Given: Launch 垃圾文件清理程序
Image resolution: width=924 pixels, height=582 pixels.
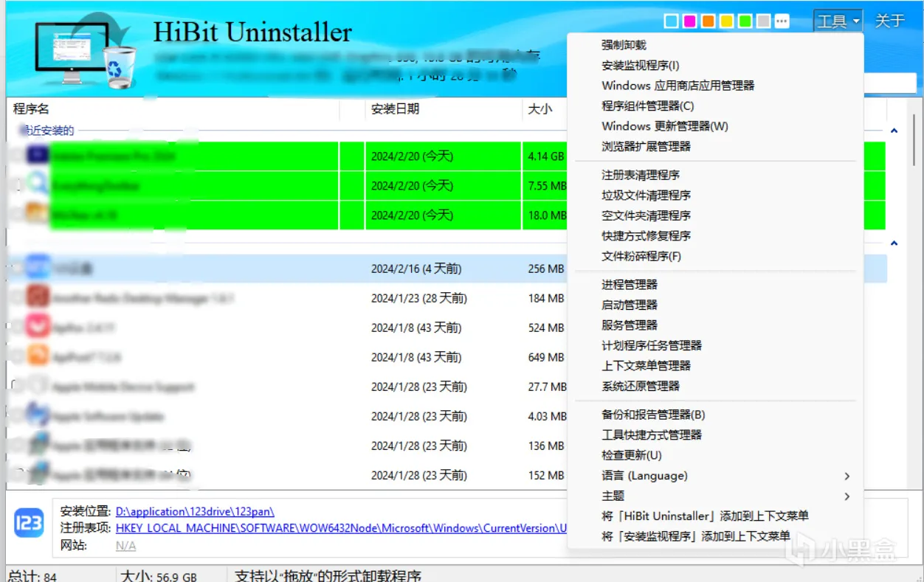Looking at the screenshot, I should tap(646, 195).
